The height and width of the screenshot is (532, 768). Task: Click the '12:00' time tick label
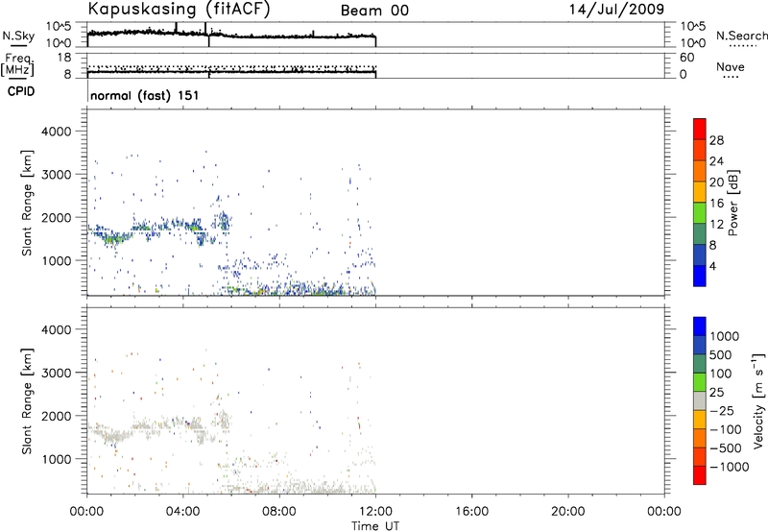pos(375,512)
